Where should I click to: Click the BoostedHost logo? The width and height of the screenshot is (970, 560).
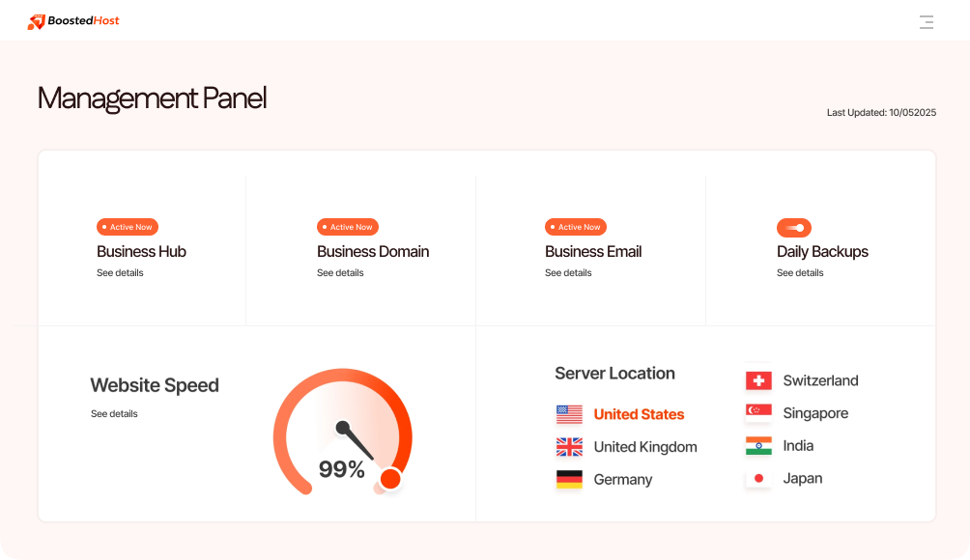pos(73,21)
